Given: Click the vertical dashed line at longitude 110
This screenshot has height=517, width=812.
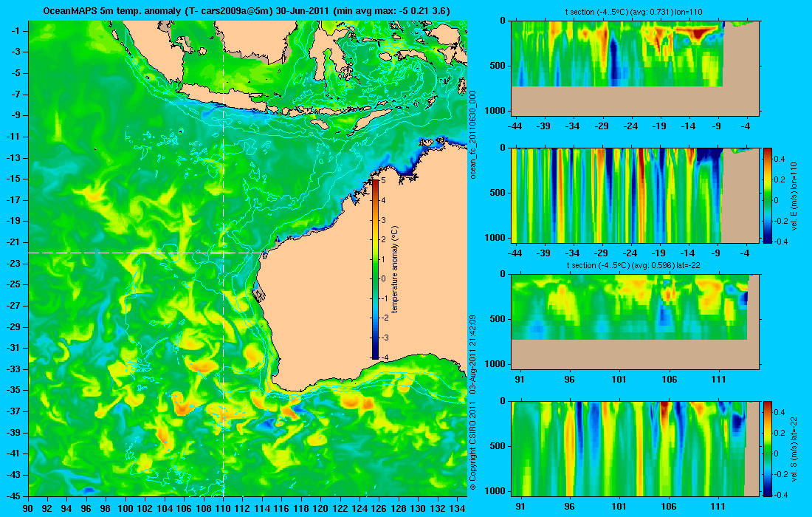Looking at the screenshot, I should point(223,258).
